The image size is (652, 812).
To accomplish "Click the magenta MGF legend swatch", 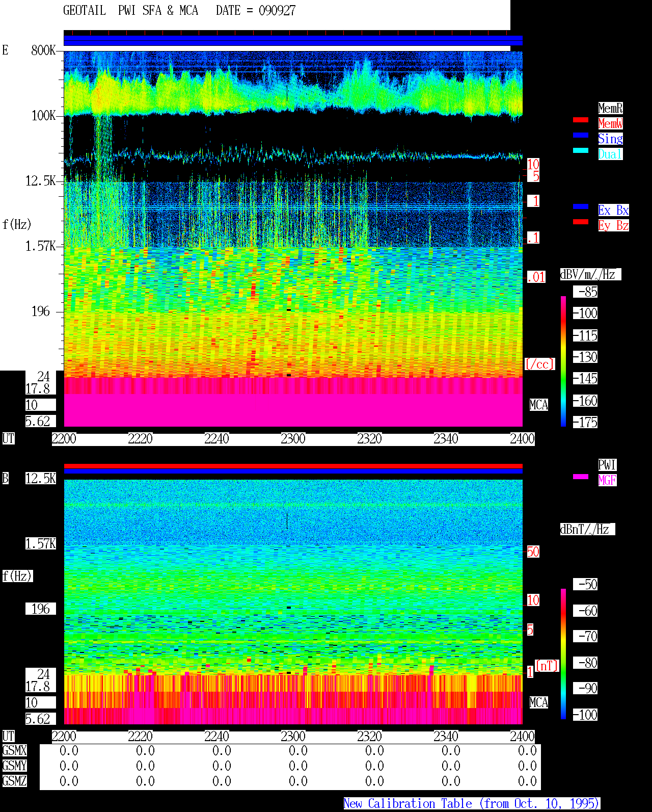I will pos(581,477).
